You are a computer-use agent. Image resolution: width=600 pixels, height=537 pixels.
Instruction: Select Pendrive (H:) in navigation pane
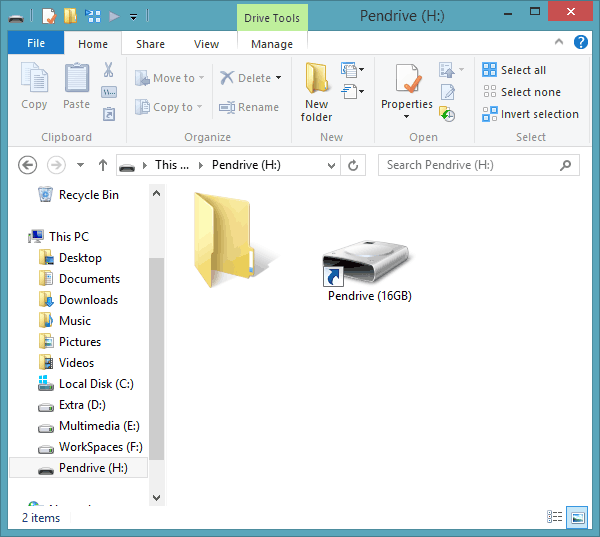pos(78,468)
